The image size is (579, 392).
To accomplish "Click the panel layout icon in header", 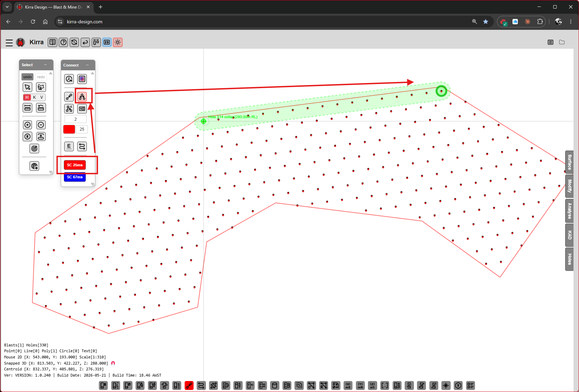I will 96,42.
